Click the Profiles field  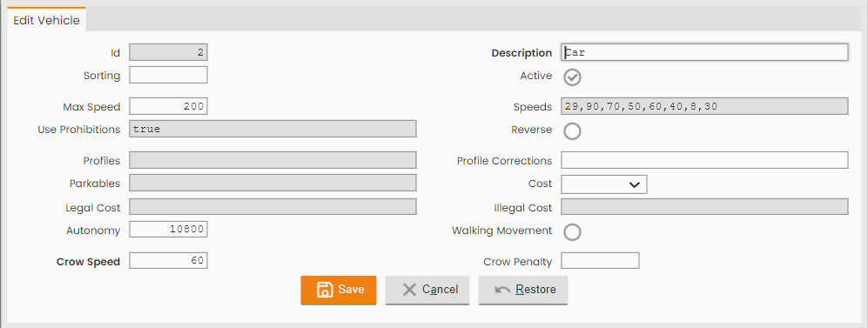273,160
